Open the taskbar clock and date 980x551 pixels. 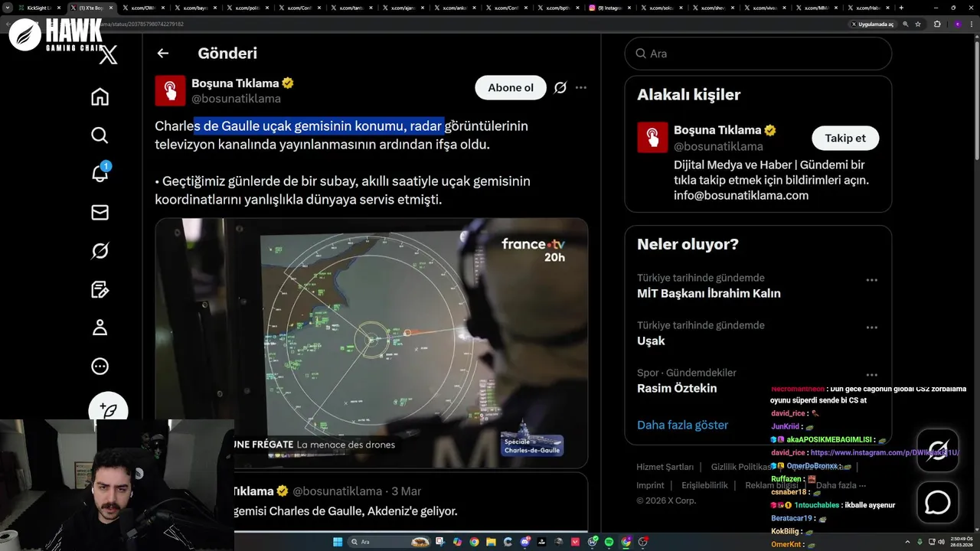pos(962,542)
